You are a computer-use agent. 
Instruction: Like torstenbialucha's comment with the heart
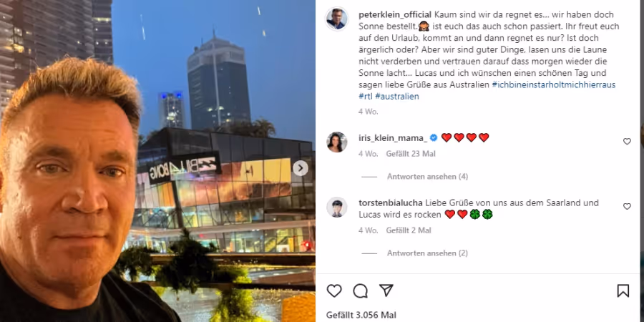(x=627, y=206)
